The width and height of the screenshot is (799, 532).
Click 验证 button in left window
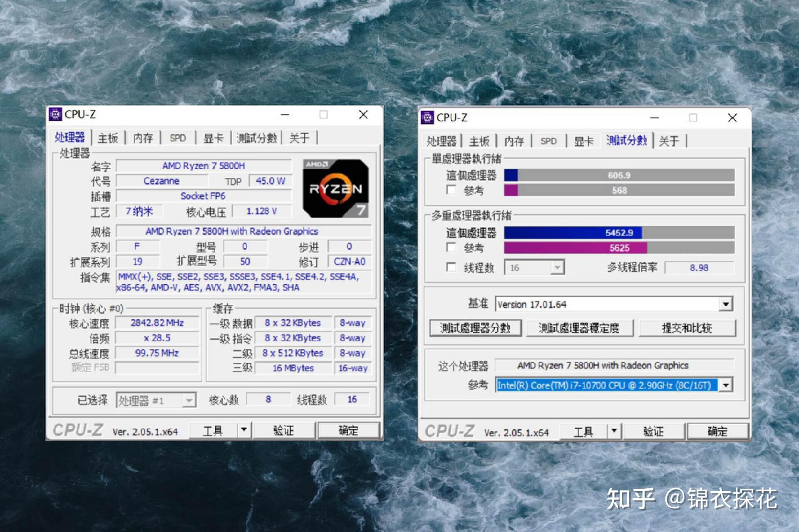pos(284,430)
